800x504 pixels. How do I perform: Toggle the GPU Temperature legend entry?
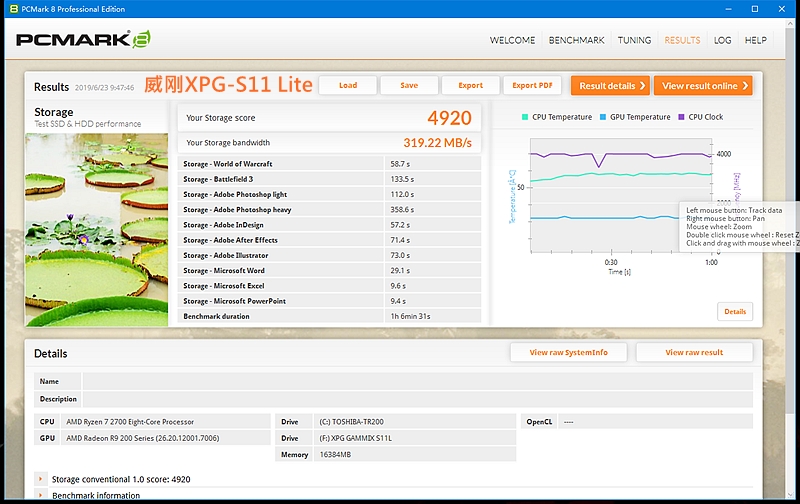pos(635,117)
